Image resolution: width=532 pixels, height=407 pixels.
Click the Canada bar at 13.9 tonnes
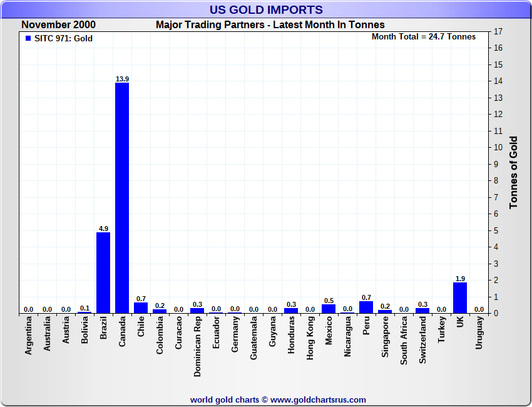point(122,197)
